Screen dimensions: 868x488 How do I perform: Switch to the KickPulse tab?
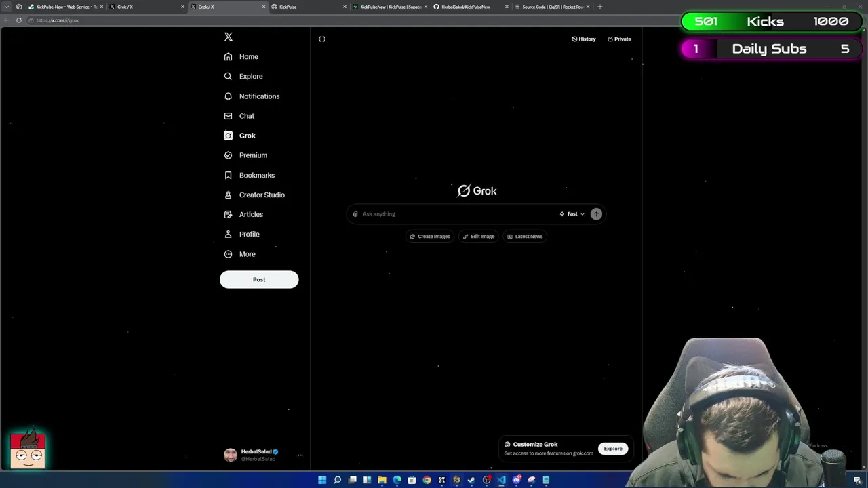click(x=309, y=7)
